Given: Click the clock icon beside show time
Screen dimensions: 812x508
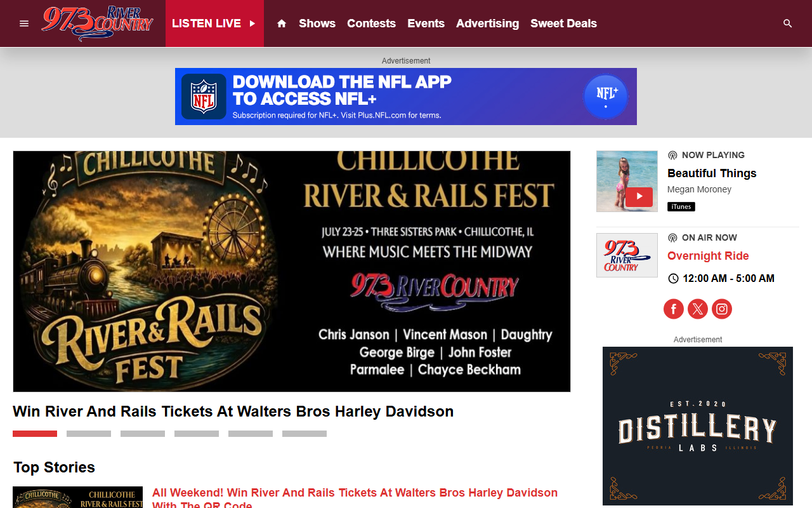Looking at the screenshot, I should tap(673, 278).
